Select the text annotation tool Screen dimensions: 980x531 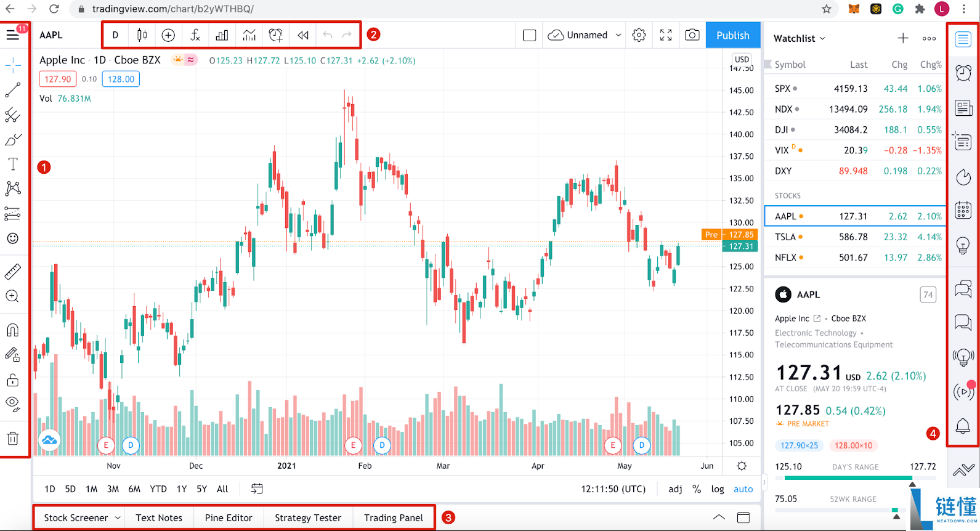pos(12,164)
